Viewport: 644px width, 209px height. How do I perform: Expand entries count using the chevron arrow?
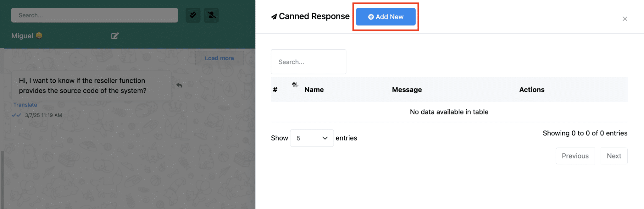click(325, 138)
